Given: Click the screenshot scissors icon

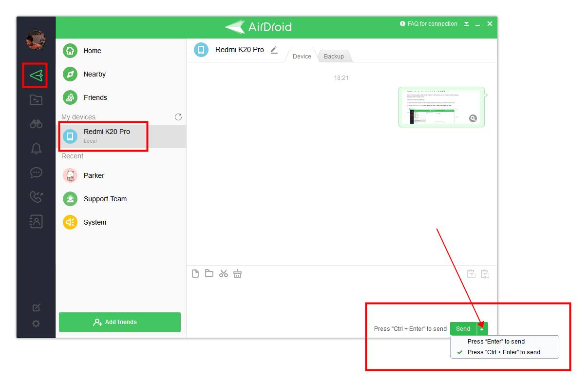Looking at the screenshot, I should tap(224, 273).
